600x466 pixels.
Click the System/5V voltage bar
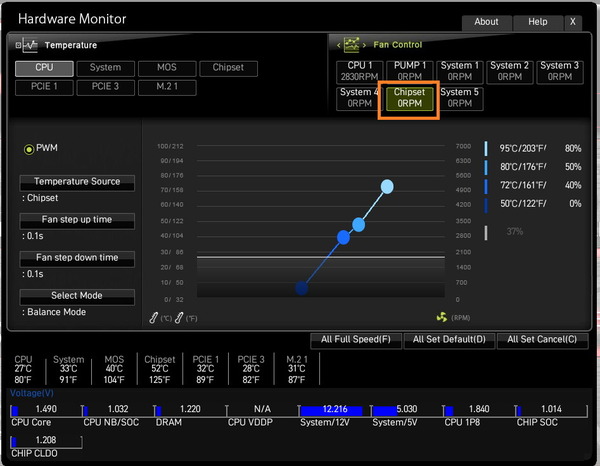tap(406, 411)
